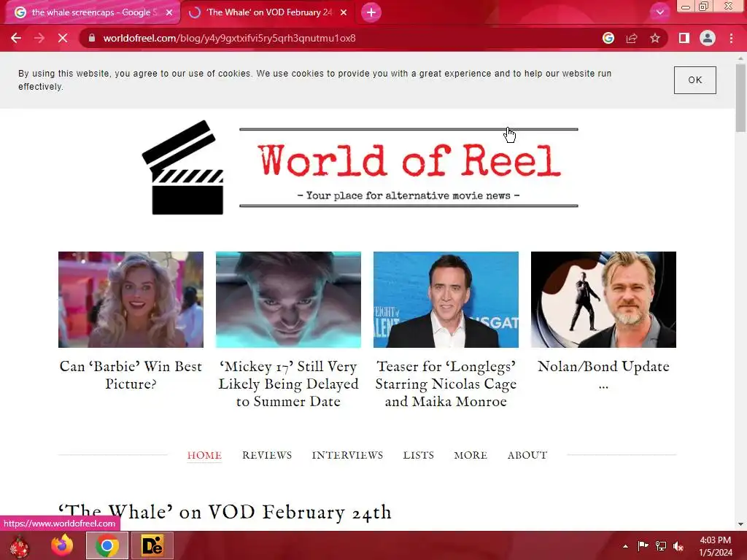Open the Mickey 17 article thumbnail
The width and height of the screenshot is (747, 560).
(288, 300)
